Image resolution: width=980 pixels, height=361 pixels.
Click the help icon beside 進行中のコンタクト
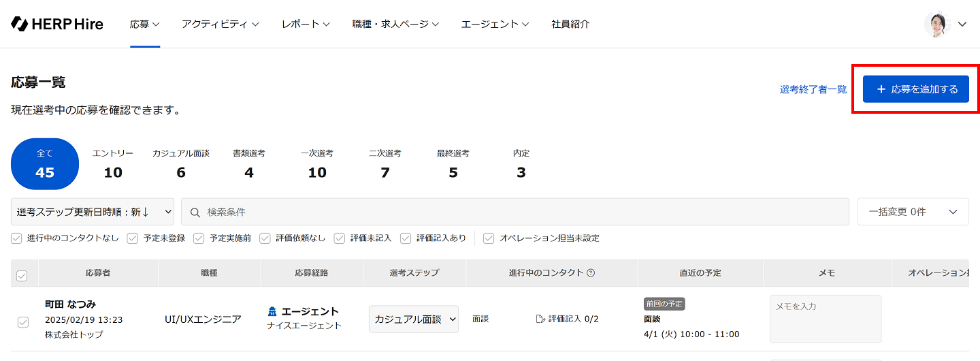[591, 273]
